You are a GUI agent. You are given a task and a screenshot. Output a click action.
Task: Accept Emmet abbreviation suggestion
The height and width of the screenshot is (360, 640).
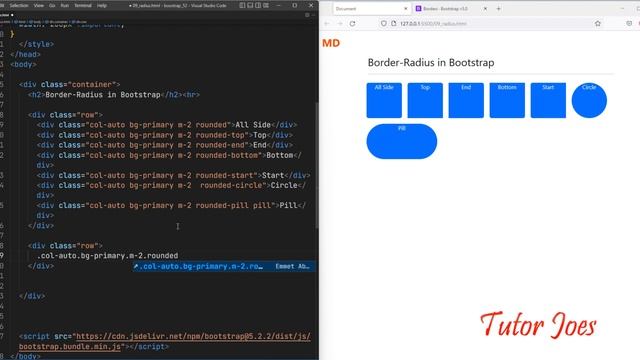224,267
